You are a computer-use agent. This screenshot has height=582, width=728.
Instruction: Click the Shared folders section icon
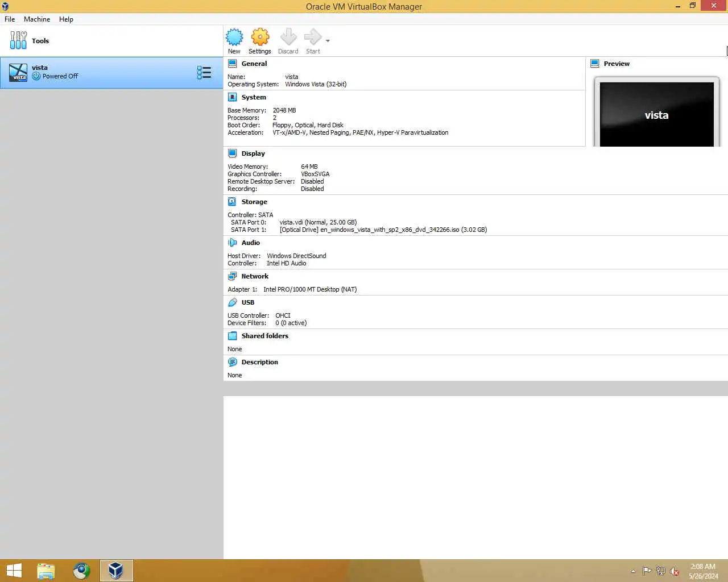232,336
